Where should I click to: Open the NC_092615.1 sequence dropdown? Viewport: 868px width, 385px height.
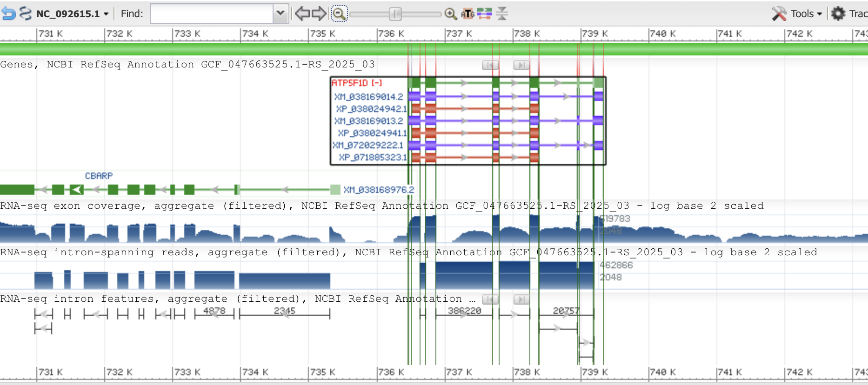click(x=73, y=13)
